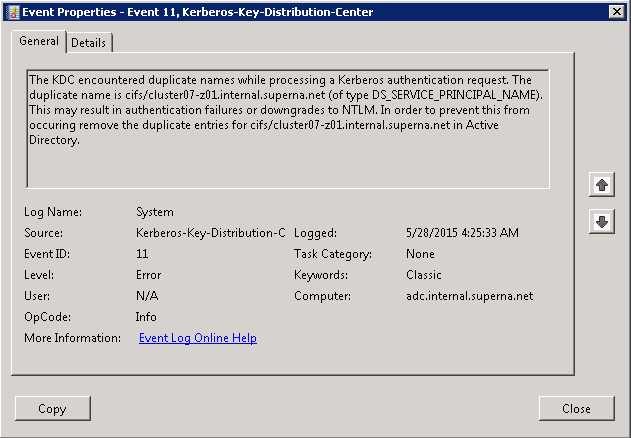Click the Close button
The image size is (631, 438).
[x=576, y=409]
